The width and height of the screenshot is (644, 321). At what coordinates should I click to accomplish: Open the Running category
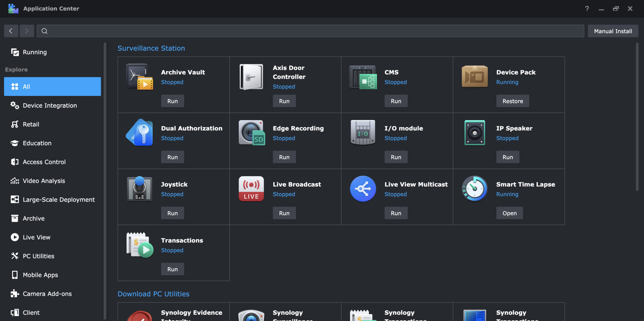(52, 52)
